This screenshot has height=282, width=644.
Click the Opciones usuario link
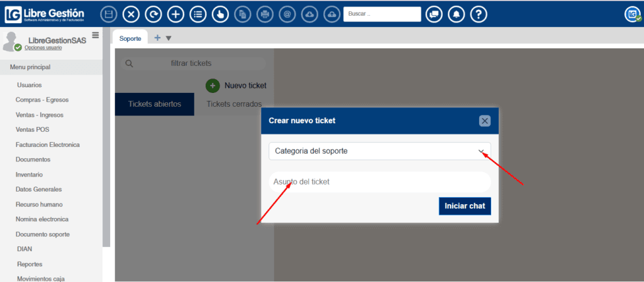(43, 48)
